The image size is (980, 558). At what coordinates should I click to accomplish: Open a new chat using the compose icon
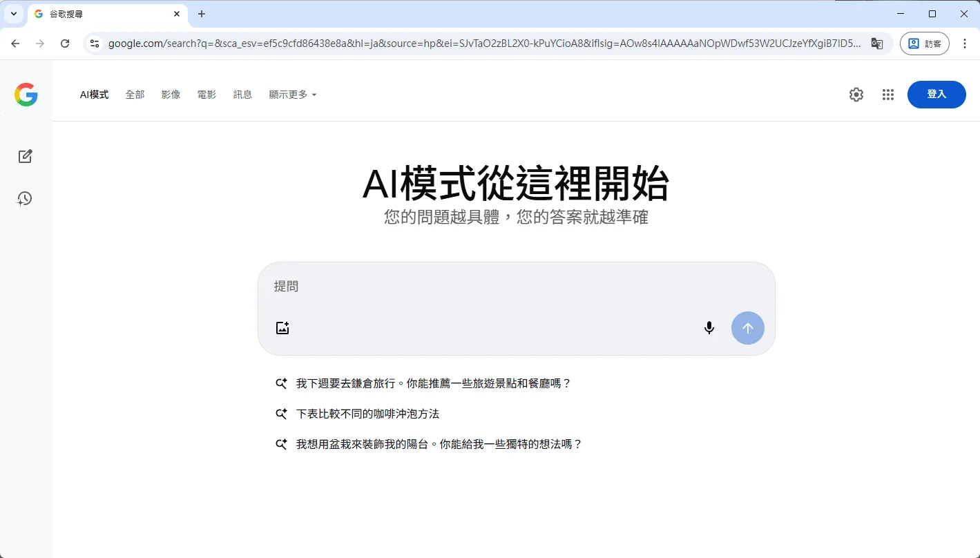point(25,156)
